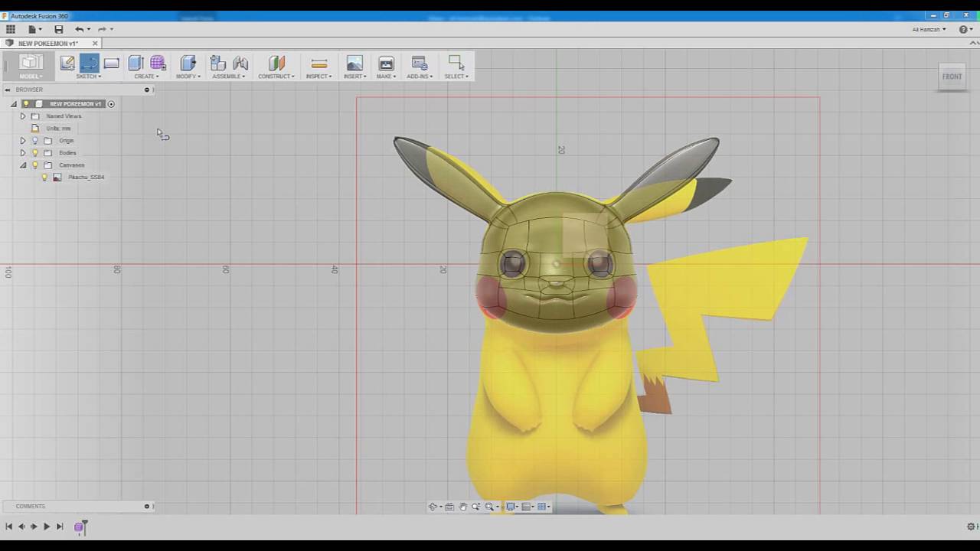The height and width of the screenshot is (551, 980).
Task: Collapse the Canvases folder
Action: [22, 165]
